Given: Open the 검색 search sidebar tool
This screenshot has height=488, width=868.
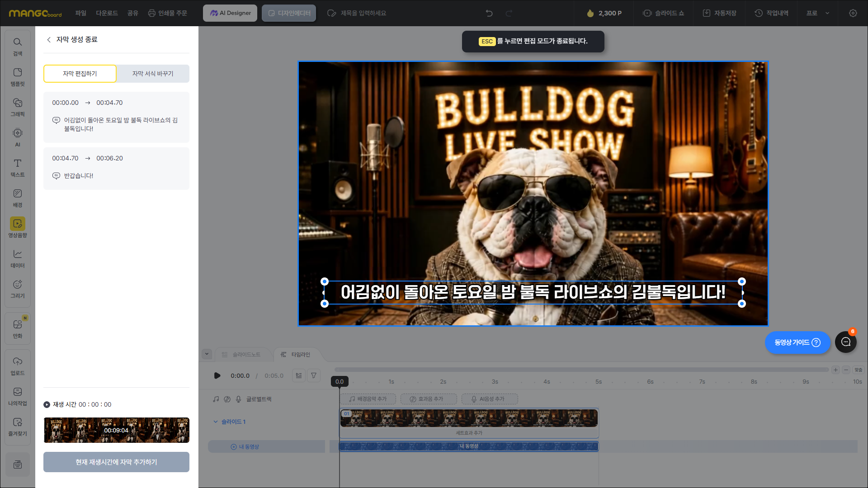Looking at the screenshot, I should [x=18, y=47].
